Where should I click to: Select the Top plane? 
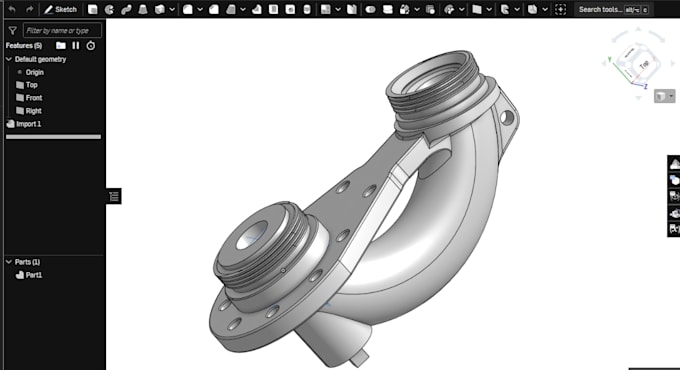tap(31, 85)
